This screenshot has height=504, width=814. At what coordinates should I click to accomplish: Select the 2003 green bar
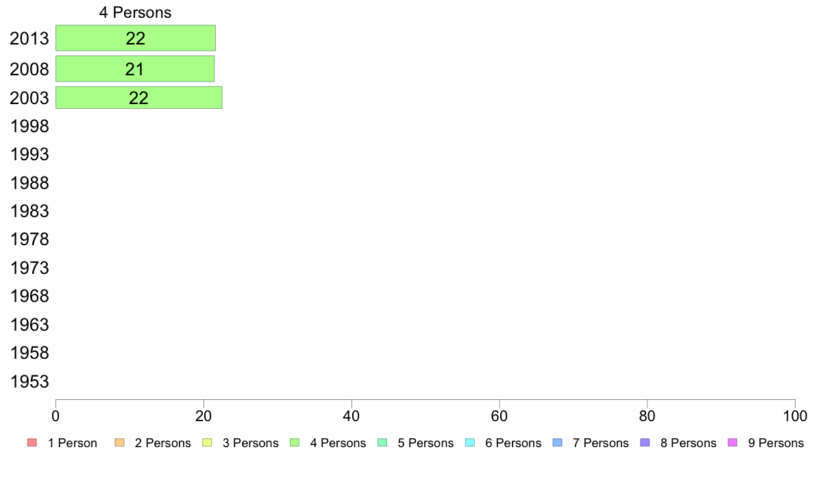click(138, 97)
